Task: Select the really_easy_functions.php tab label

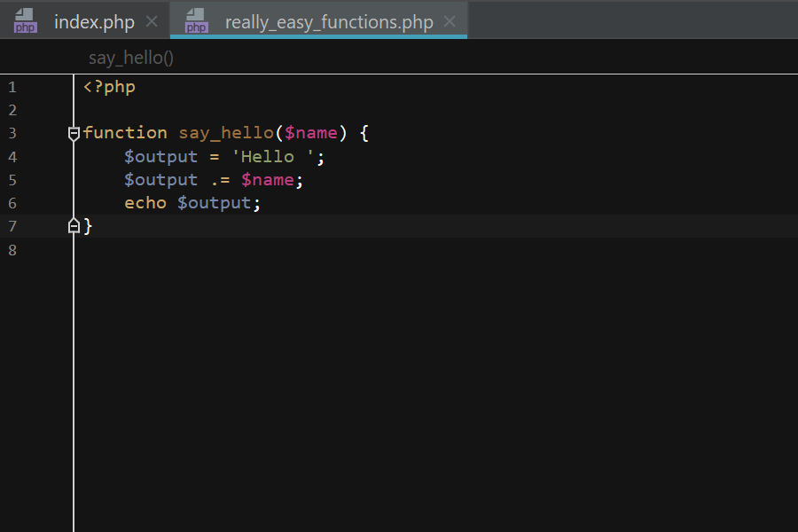Action: 329,22
